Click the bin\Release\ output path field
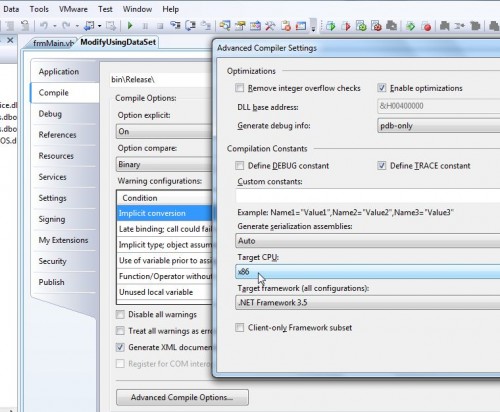 click(161, 80)
